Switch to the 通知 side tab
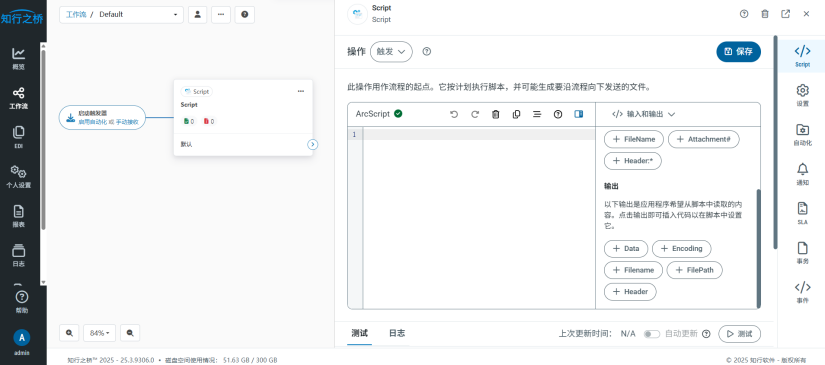 click(802, 175)
